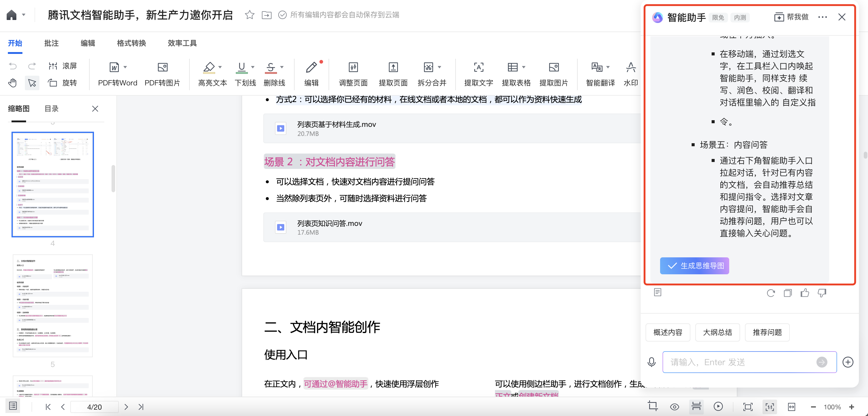Star this document as favorite
This screenshot has width=868, height=416.
click(249, 15)
